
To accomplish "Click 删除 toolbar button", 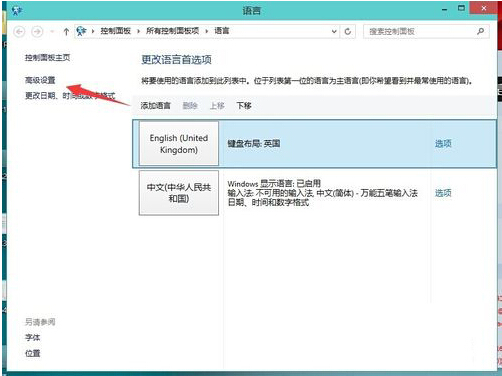I will 190,106.
